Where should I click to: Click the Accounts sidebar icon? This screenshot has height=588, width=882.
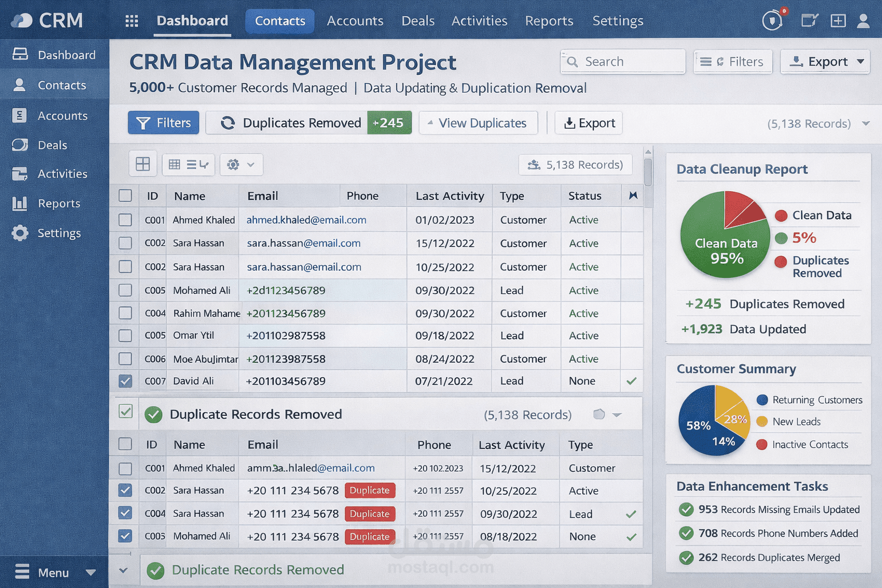20,115
